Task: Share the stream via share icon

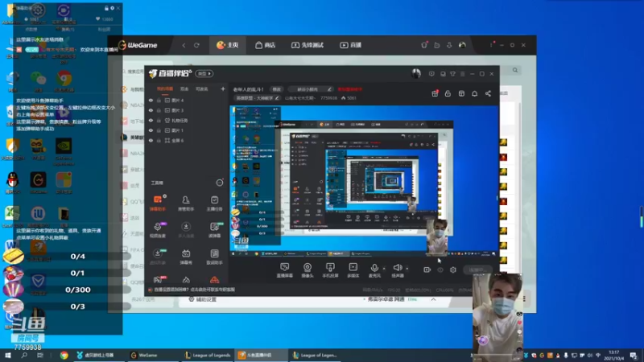Action: tap(488, 93)
